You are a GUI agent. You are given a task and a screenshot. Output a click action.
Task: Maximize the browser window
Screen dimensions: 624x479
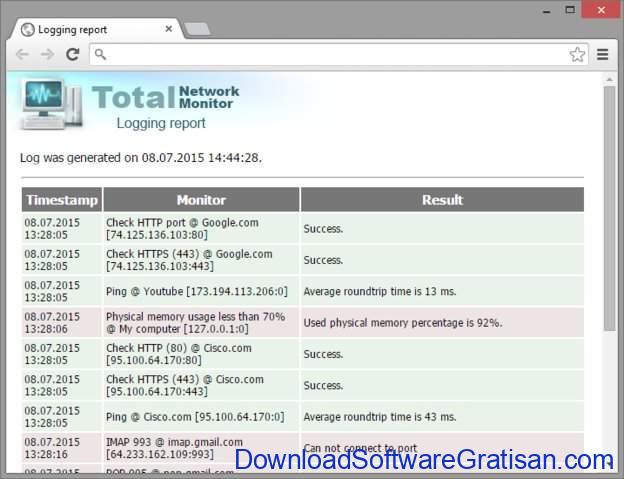coord(570,10)
